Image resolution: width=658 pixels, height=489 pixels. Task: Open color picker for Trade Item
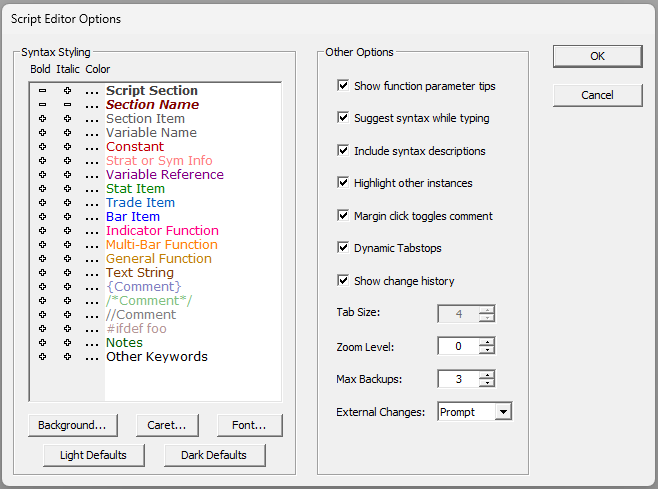[92, 204]
